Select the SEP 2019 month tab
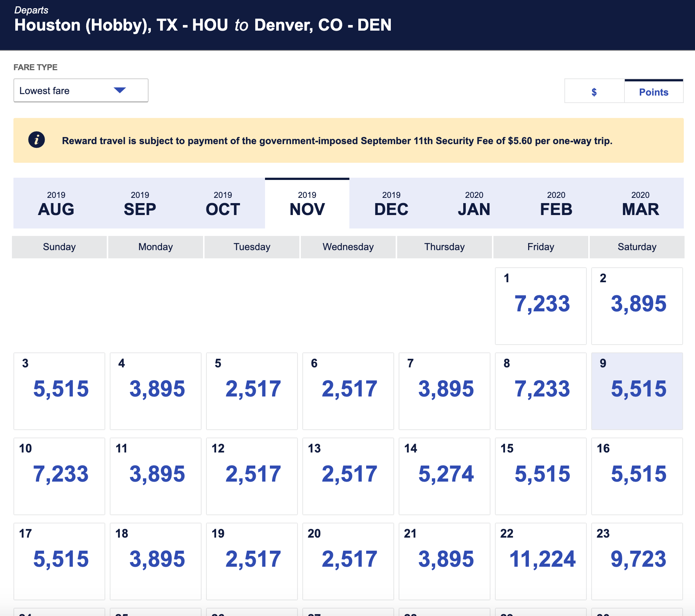 pyautogui.click(x=140, y=203)
